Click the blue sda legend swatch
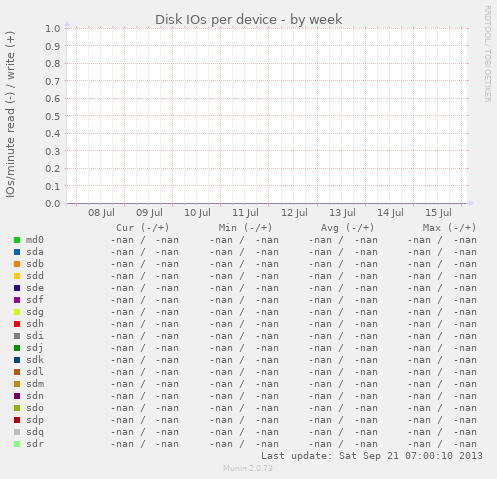The height and width of the screenshot is (479, 497). tap(17, 252)
